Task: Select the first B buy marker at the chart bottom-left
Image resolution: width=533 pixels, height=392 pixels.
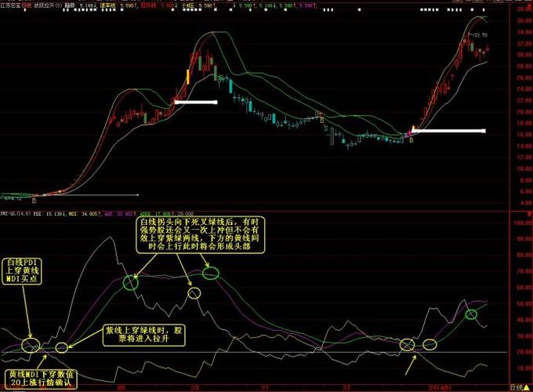Action: pos(34,201)
